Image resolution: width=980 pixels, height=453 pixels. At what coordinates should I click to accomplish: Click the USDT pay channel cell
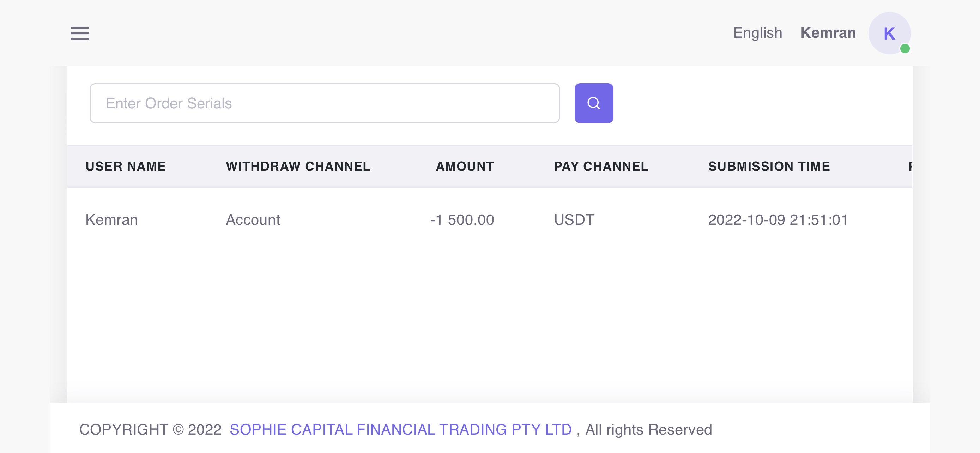click(574, 220)
